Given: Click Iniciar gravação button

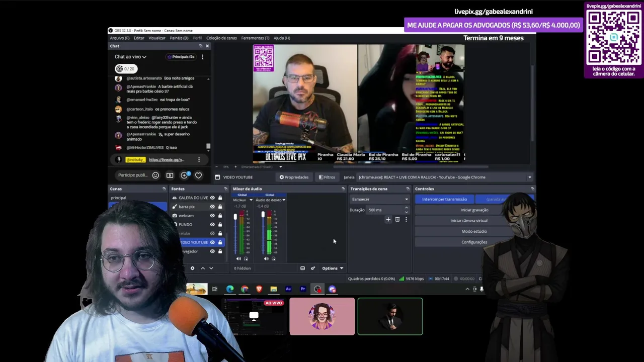Looking at the screenshot, I should [x=474, y=210].
